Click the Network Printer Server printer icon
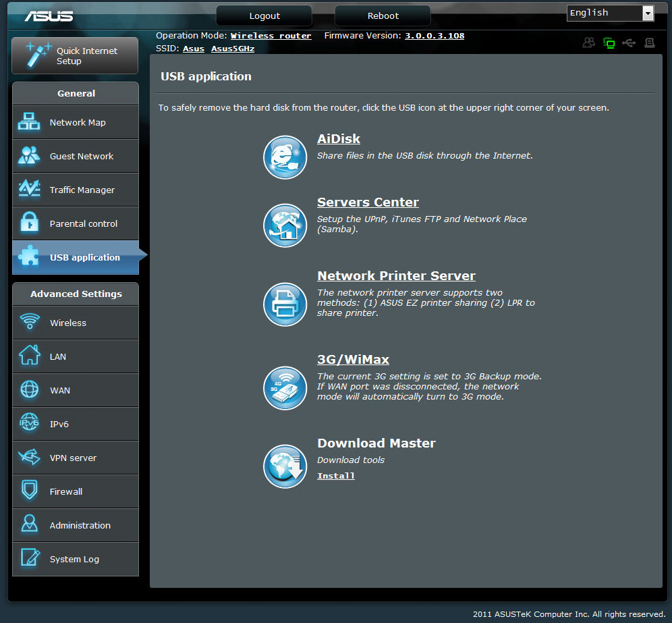This screenshot has height=623, width=672. pos(285,304)
